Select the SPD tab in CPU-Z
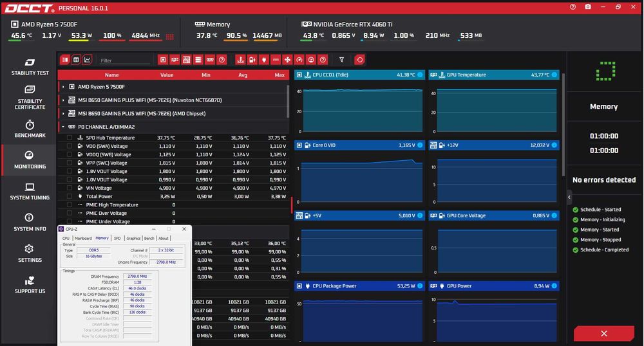The image size is (644, 346). (x=117, y=238)
